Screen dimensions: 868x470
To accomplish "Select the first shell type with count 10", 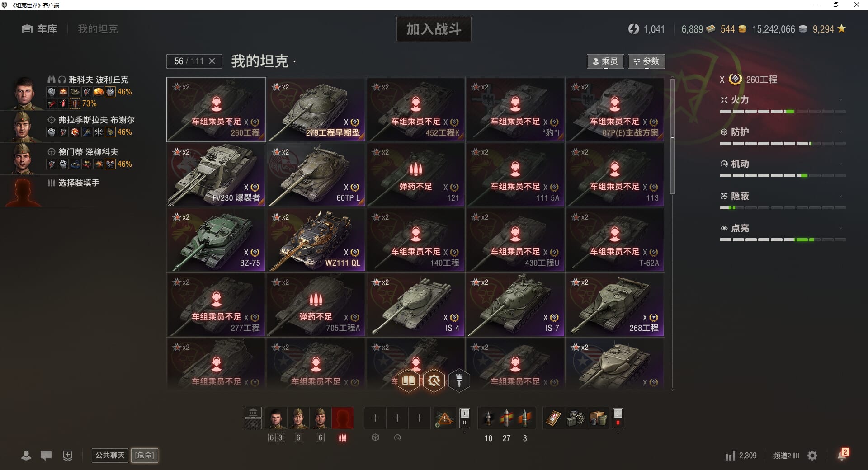I will coord(488,418).
